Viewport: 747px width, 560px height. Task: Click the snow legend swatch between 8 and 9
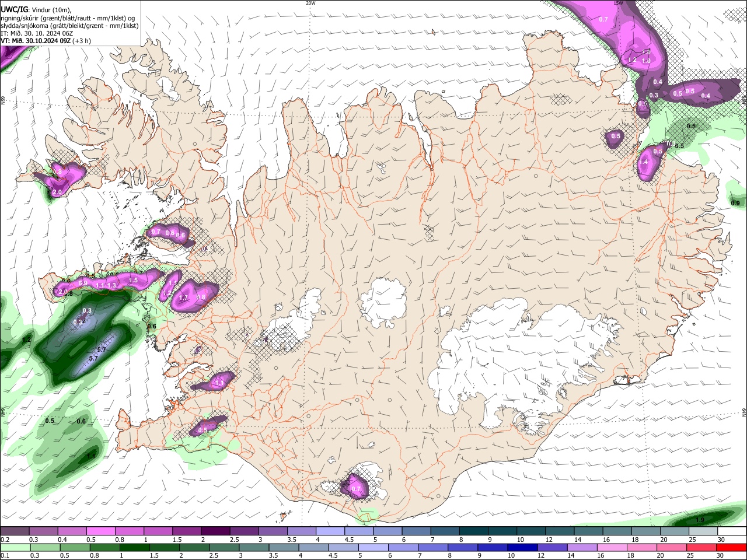click(x=473, y=531)
